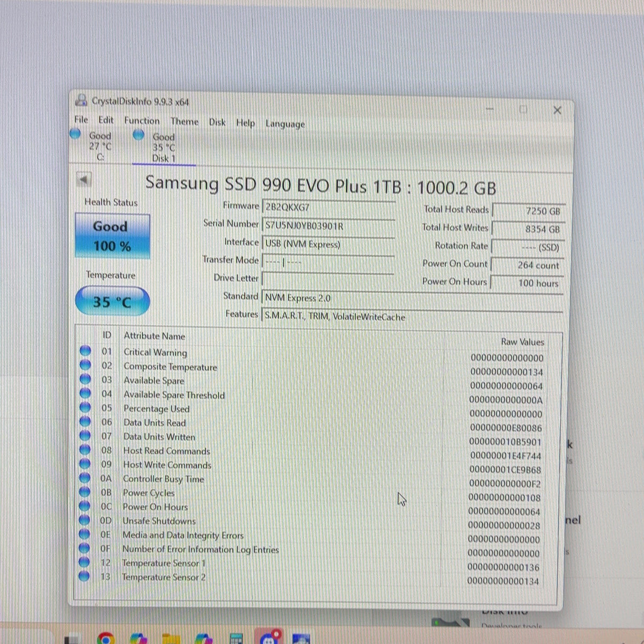Click the Interface field USB (NVM Express)
This screenshot has width=644, height=644.
click(328, 244)
